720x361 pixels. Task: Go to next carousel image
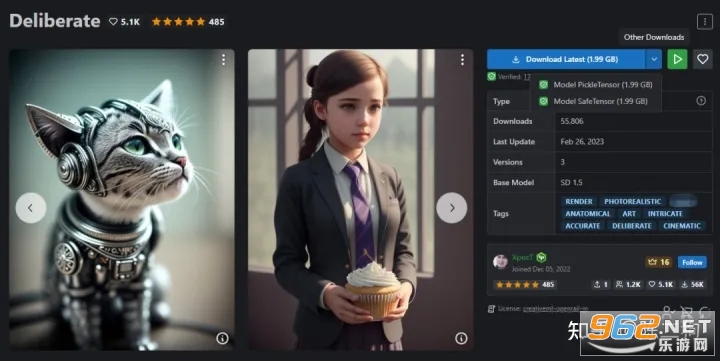point(451,208)
